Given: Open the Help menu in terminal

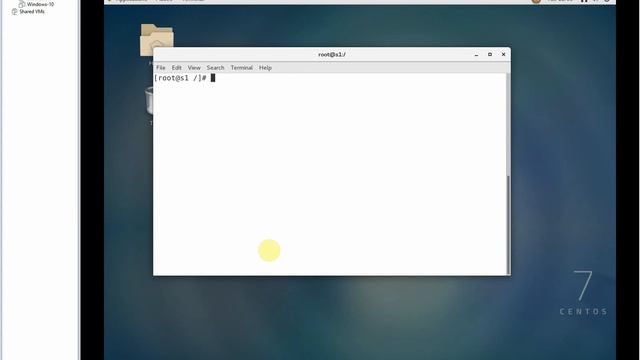Looking at the screenshot, I should point(265,68).
